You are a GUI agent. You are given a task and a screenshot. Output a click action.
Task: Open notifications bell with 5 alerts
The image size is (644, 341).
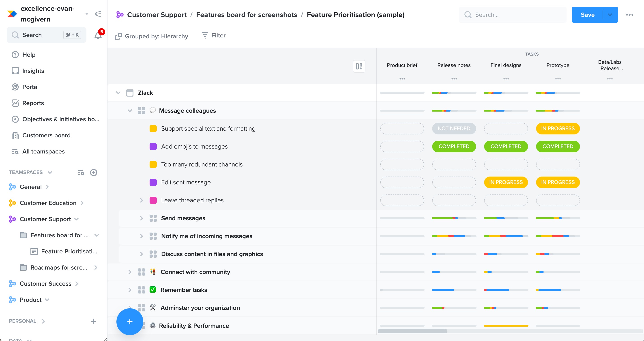click(98, 35)
